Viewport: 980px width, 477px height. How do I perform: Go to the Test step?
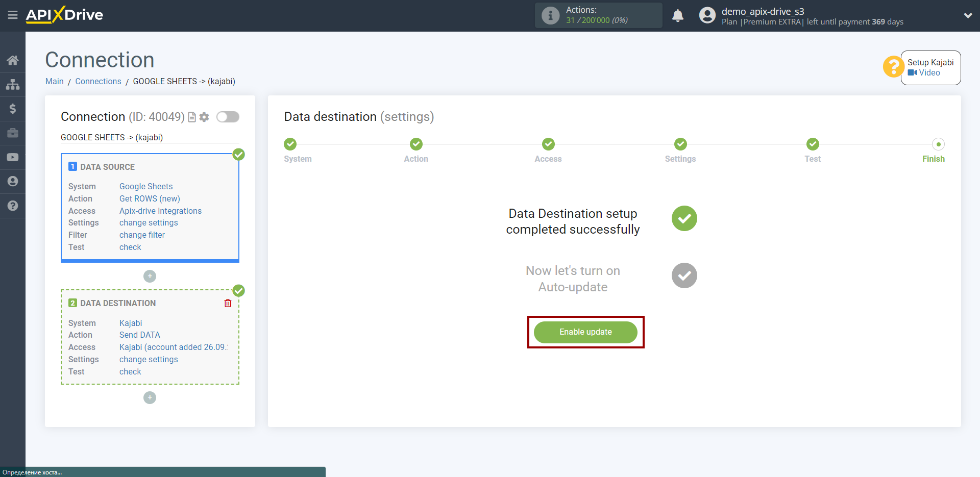tap(813, 144)
